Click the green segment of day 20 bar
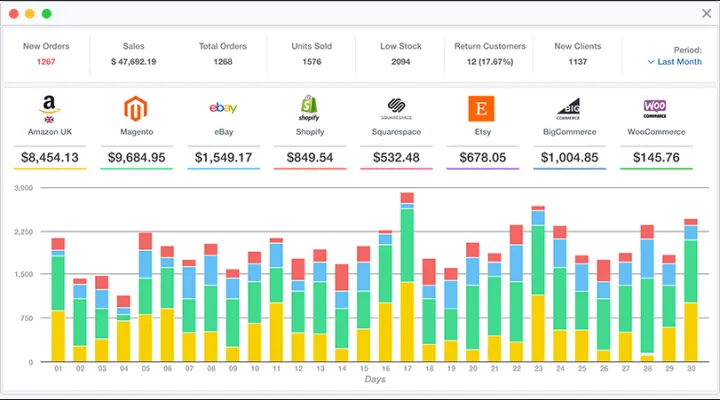The image size is (720, 400). tap(472, 318)
